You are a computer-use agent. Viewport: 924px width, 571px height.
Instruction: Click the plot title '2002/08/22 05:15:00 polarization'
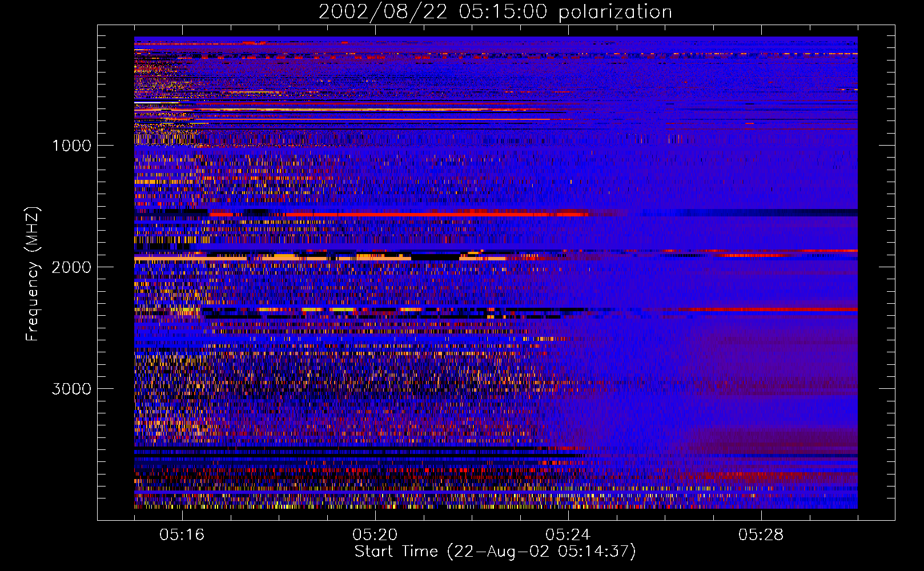(x=495, y=12)
